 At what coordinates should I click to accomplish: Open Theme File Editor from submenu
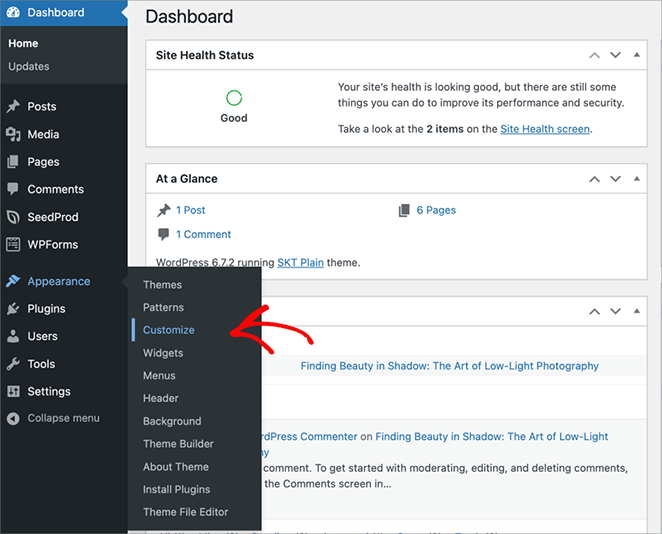185,512
